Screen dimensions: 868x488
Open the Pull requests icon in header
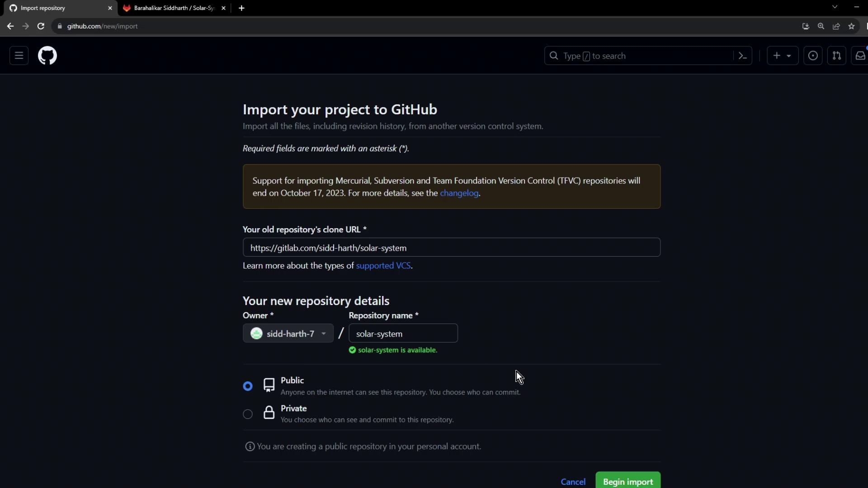pos(837,56)
